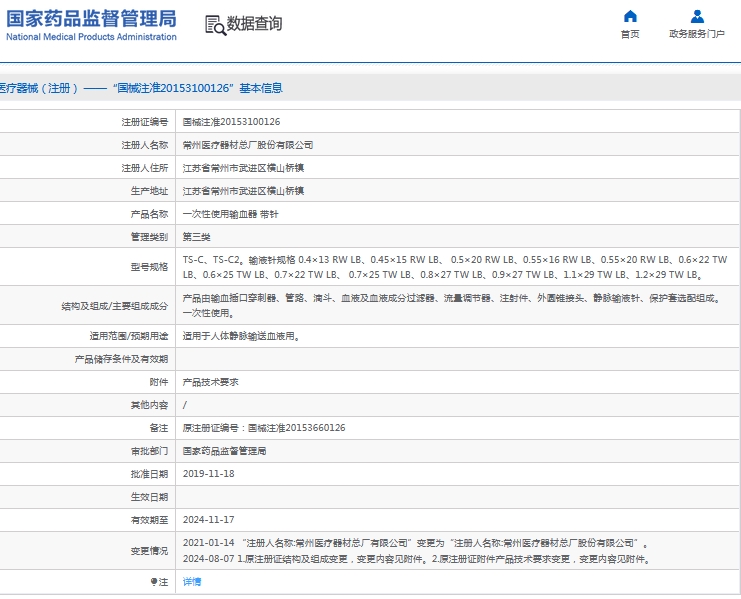Click the 变更情况 row label
The height and width of the screenshot is (599, 741).
tap(149, 551)
